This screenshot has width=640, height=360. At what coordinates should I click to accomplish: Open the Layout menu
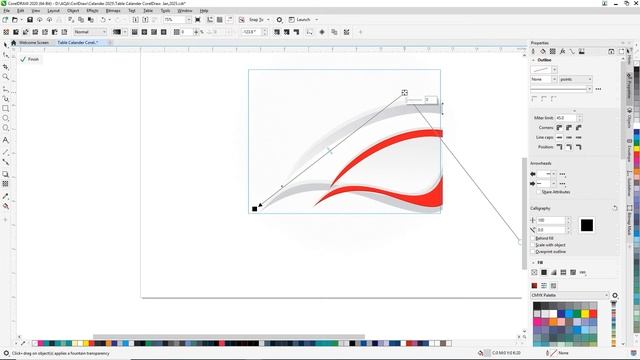pyautogui.click(x=53, y=11)
